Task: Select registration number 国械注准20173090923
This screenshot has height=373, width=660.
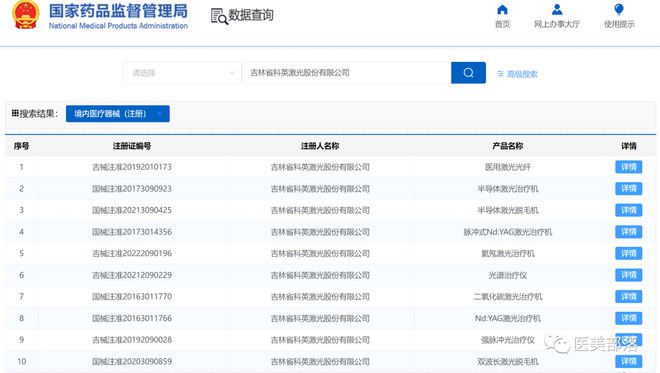Action: coord(132,189)
